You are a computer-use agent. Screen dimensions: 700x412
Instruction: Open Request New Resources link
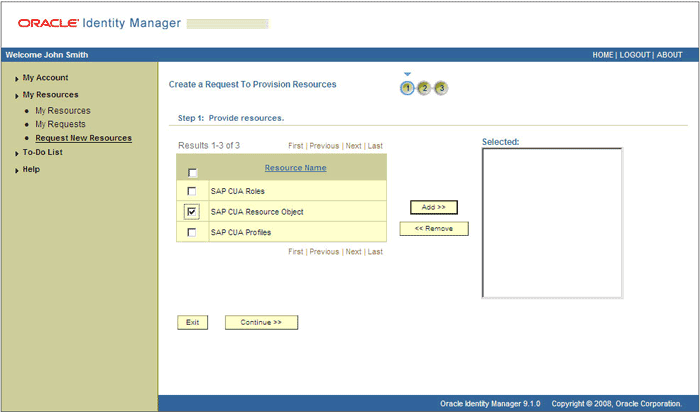click(83, 138)
